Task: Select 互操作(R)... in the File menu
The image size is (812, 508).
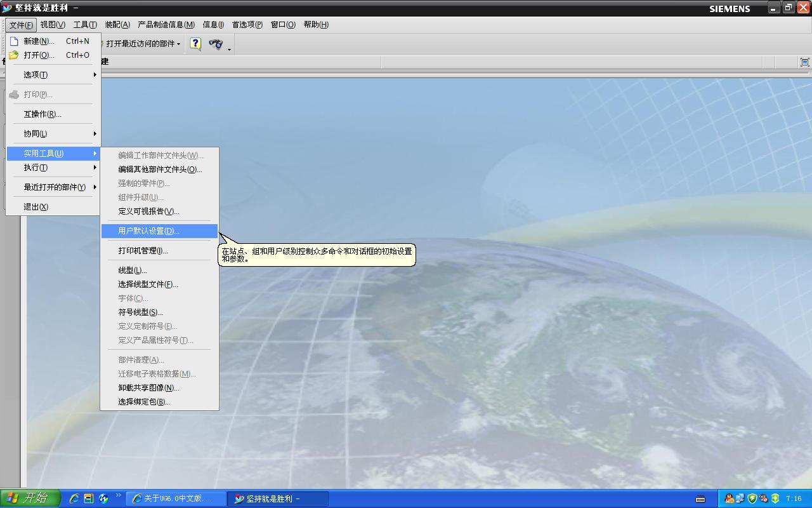Action: [53, 114]
